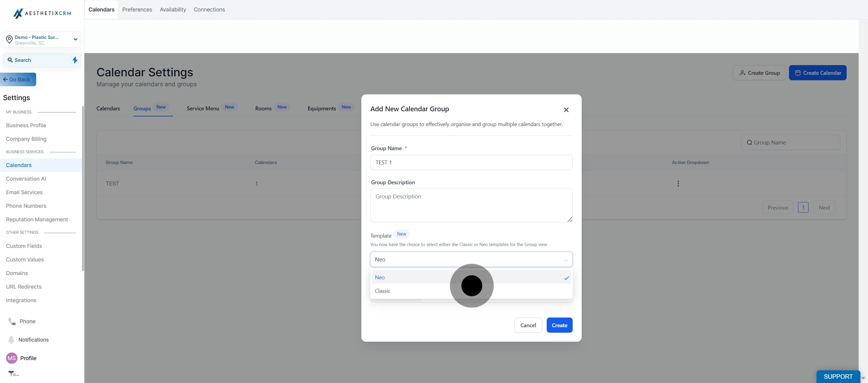Open Custom Fields in settings sidebar

coord(24,246)
